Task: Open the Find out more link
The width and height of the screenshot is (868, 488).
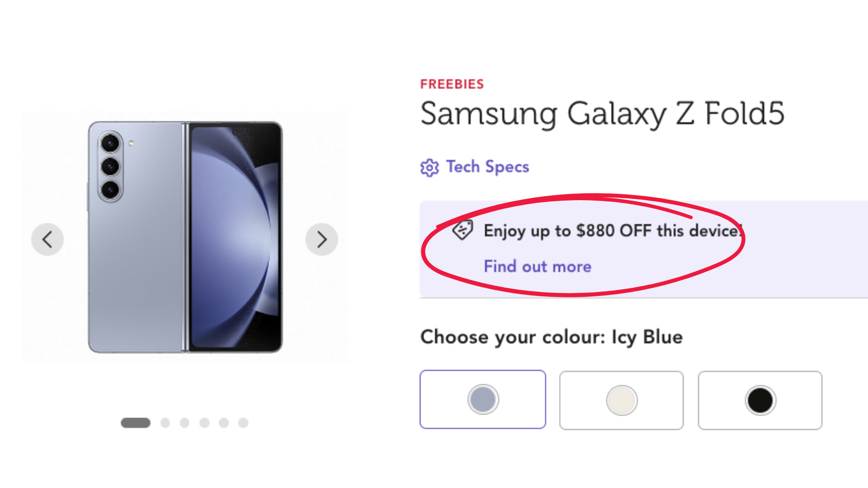Action: point(537,267)
